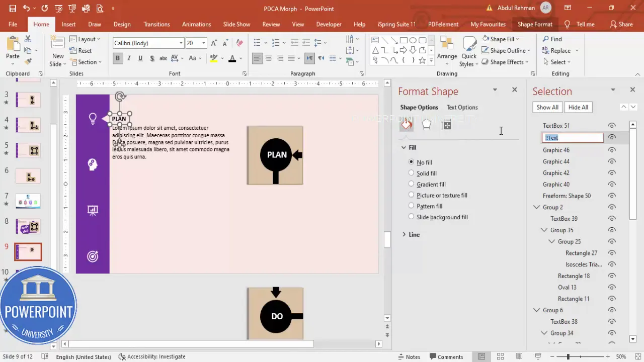Click the Share button

(621, 24)
